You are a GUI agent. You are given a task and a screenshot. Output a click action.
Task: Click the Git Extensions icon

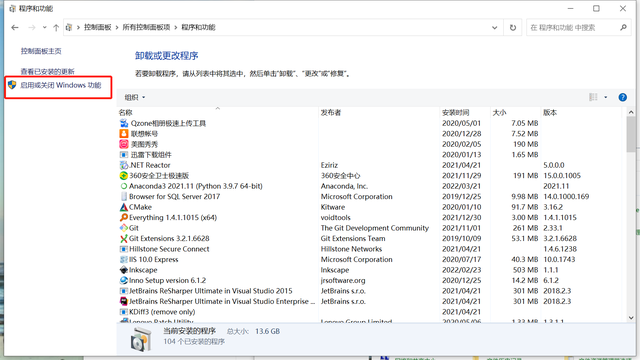124,238
